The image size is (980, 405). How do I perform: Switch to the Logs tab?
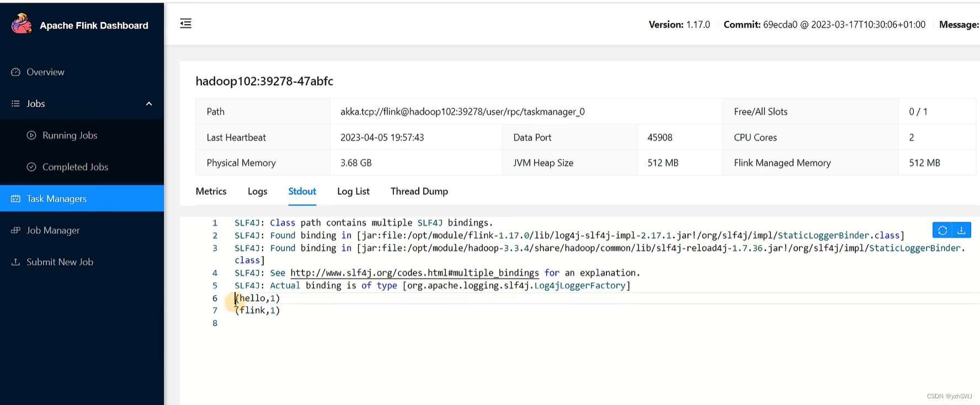click(x=257, y=191)
